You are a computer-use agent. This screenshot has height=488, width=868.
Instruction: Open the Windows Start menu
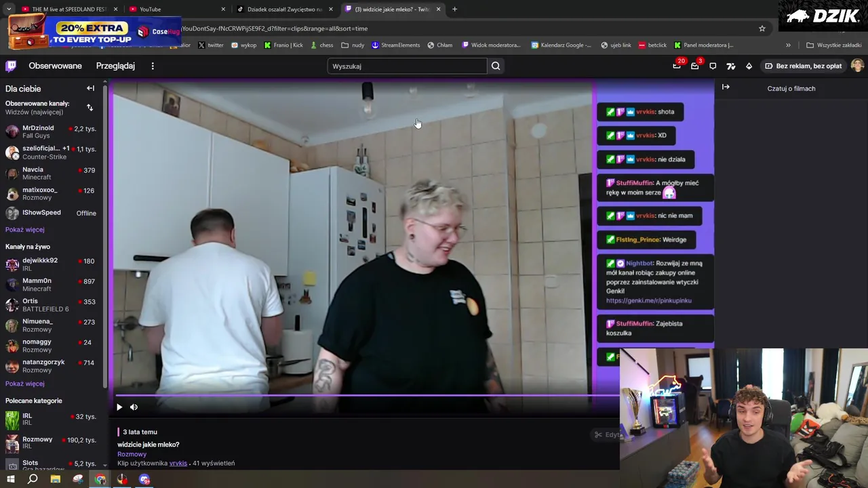pos(10,479)
